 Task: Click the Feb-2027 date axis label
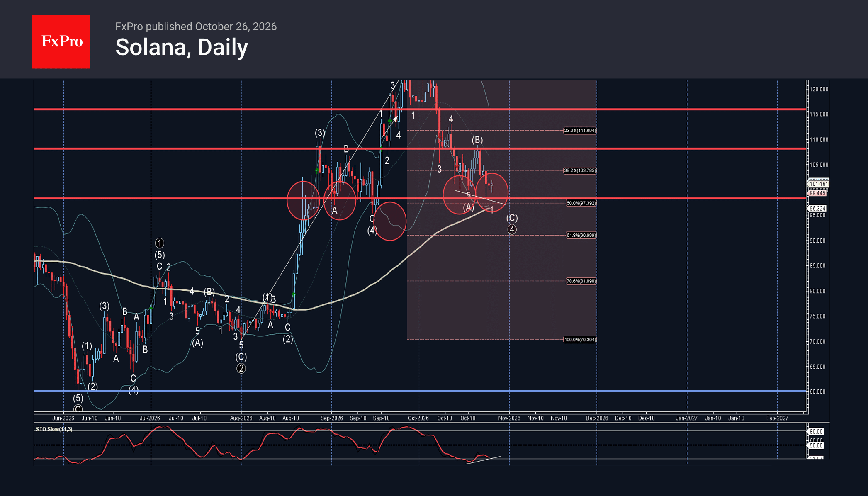[777, 418]
